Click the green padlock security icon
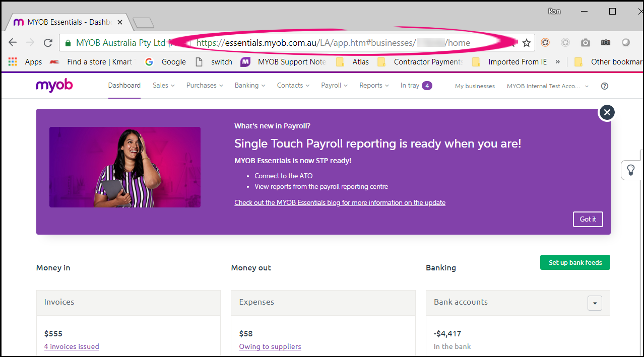This screenshot has height=357, width=644. point(68,43)
